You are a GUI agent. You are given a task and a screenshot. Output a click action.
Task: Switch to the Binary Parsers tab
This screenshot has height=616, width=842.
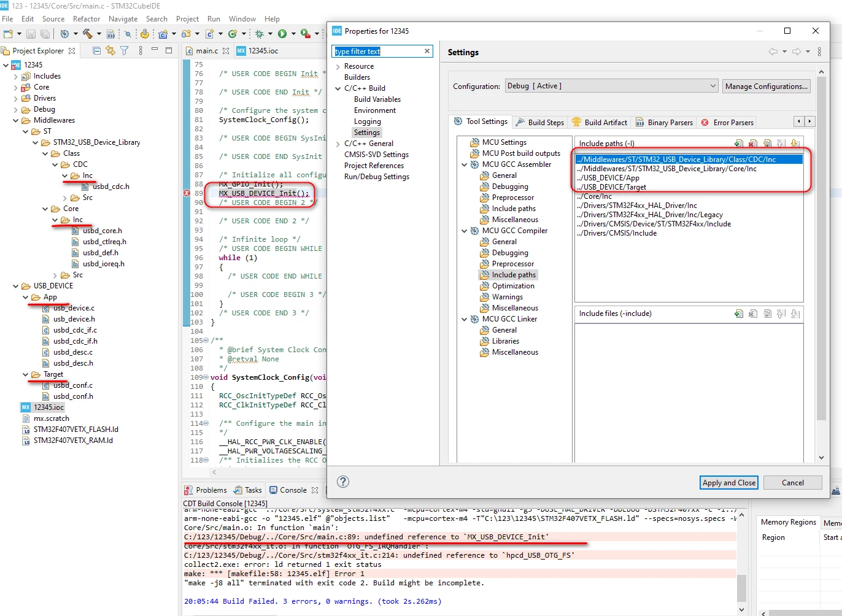[663, 122]
